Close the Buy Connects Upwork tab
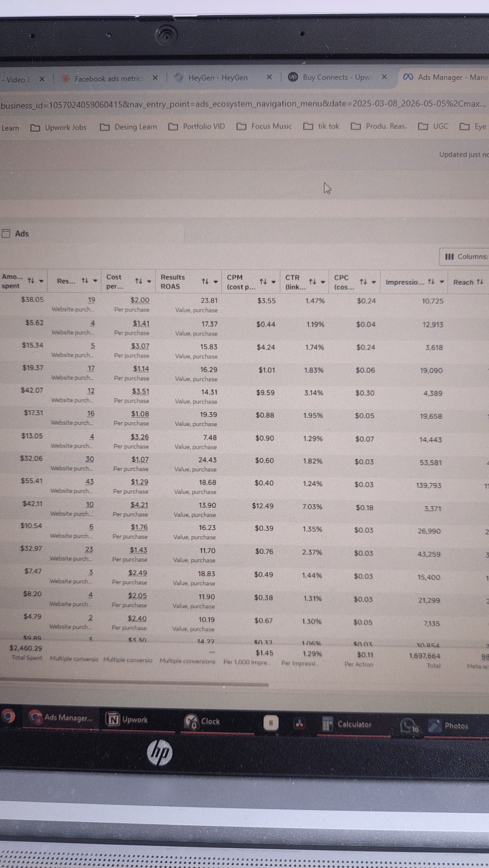Viewport: 489px width, 868px height. [x=384, y=77]
